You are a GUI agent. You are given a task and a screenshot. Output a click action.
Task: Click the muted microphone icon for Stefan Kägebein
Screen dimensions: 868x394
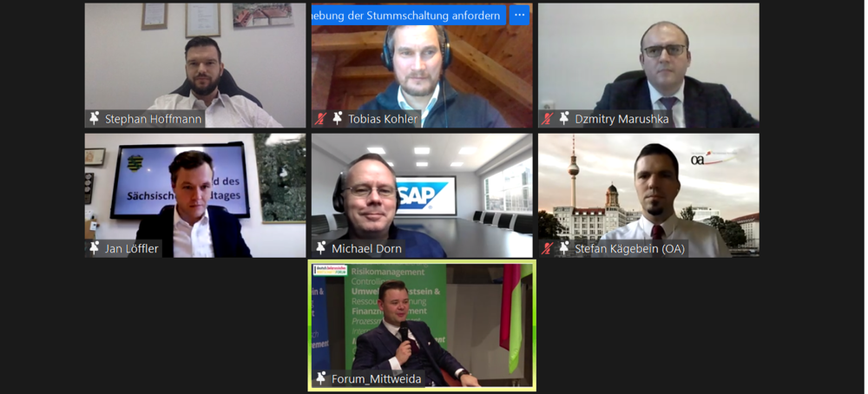548,248
